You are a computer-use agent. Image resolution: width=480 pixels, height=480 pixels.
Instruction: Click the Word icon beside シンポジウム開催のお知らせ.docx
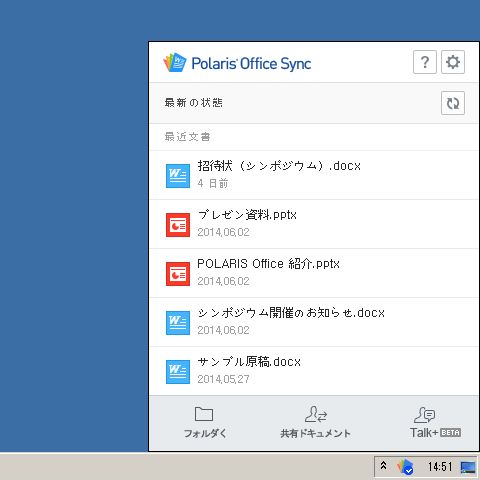tap(178, 323)
